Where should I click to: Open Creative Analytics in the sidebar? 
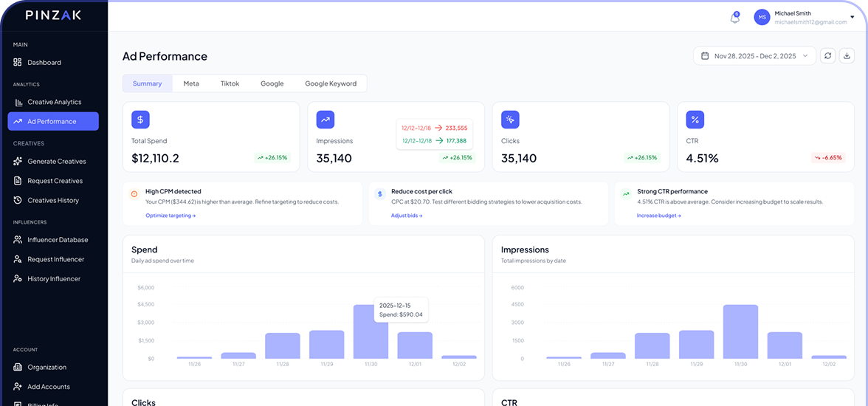coord(54,102)
